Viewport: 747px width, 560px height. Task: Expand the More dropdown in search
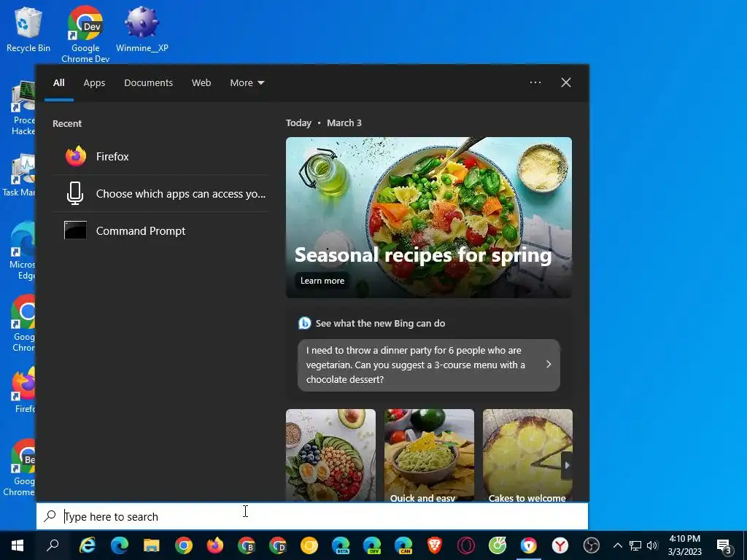tap(247, 83)
